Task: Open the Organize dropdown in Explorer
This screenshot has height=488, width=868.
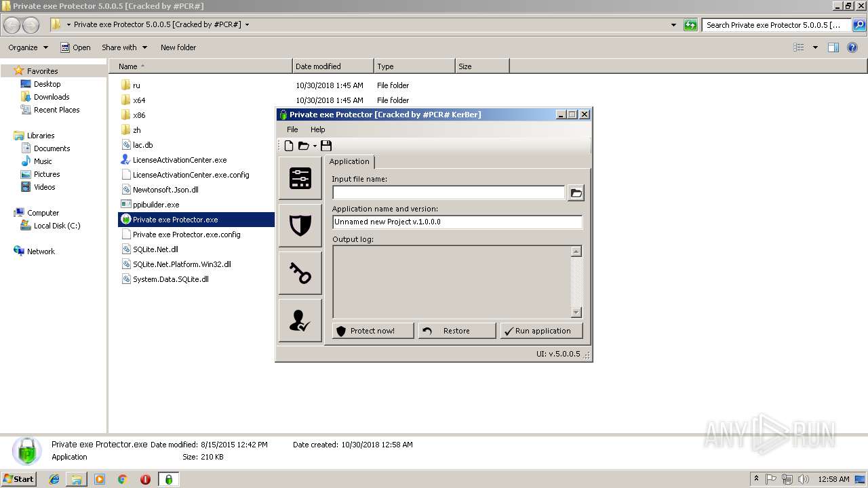Action: pos(28,47)
